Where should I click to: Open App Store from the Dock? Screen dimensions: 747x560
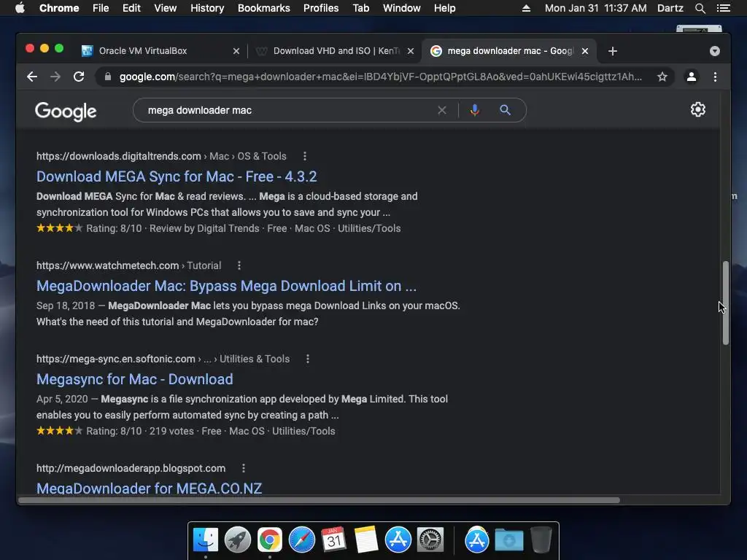coord(398,540)
